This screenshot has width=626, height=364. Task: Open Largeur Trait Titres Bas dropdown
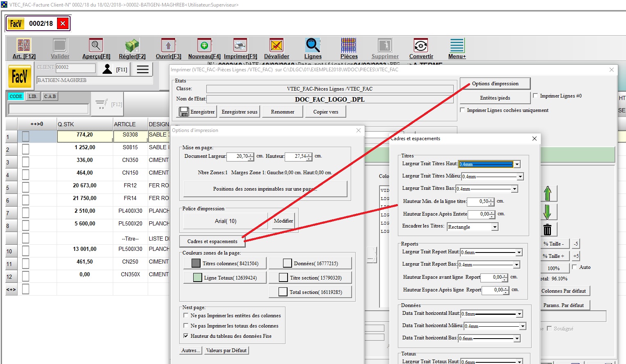[514, 189]
